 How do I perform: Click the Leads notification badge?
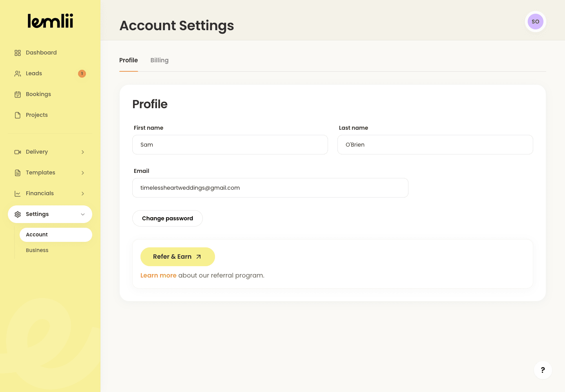tap(82, 74)
